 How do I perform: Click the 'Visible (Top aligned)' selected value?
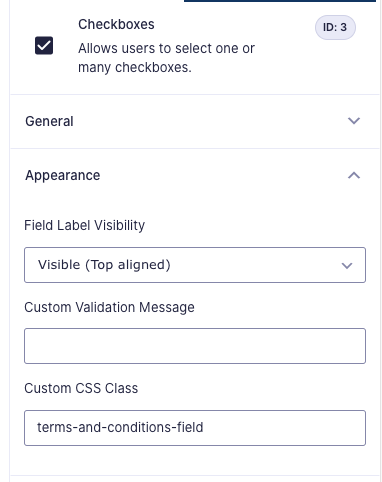click(104, 265)
